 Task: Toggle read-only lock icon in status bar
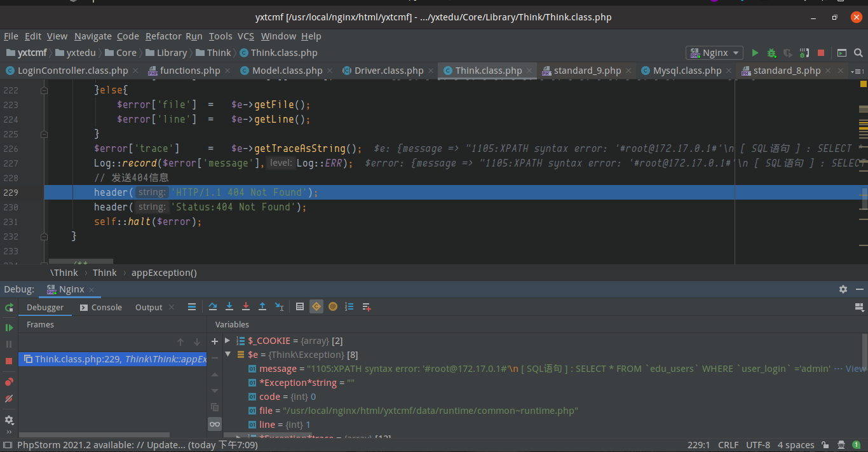(825, 445)
